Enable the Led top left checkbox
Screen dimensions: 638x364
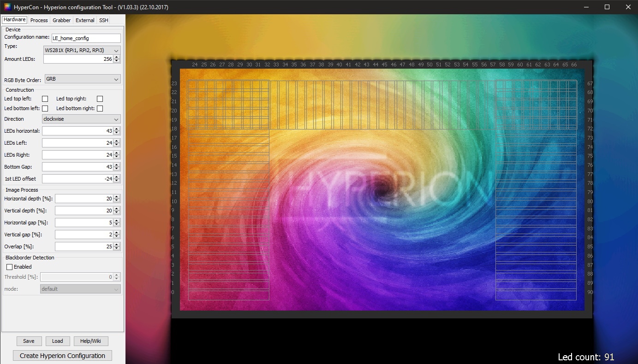click(x=45, y=99)
